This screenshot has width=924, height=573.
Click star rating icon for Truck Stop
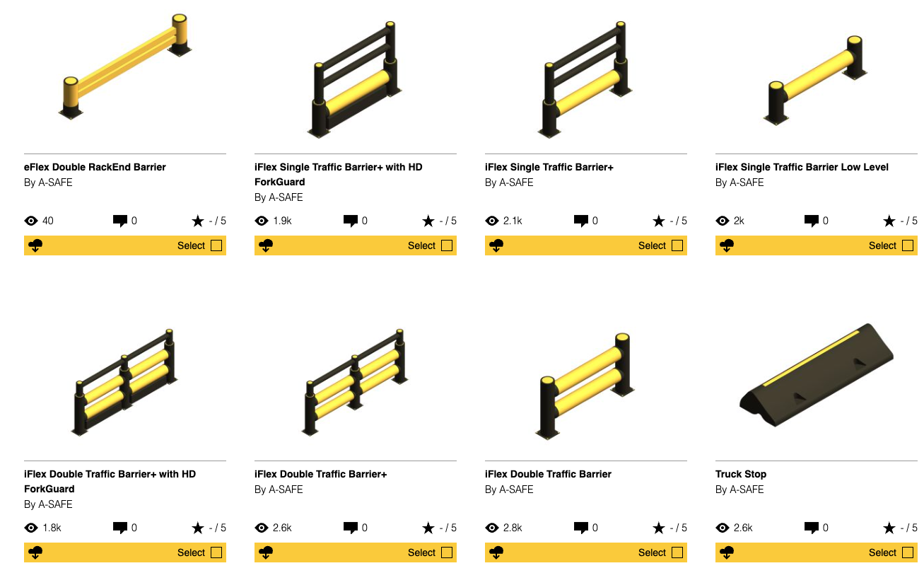(x=889, y=528)
